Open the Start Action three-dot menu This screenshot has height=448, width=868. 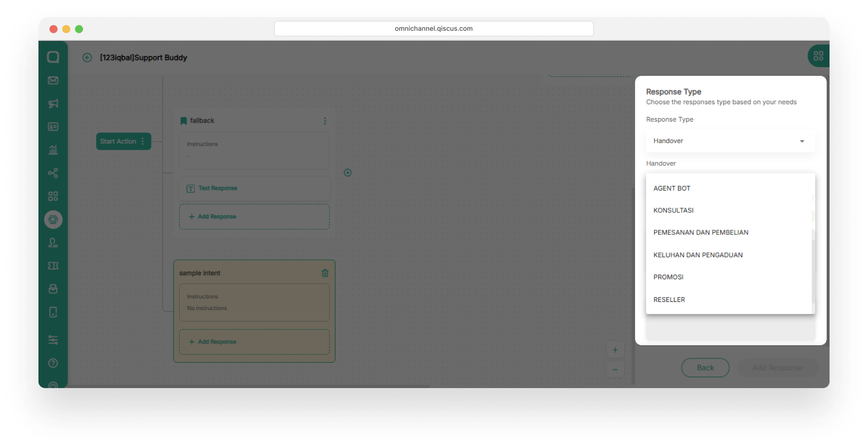coord(143,141)
